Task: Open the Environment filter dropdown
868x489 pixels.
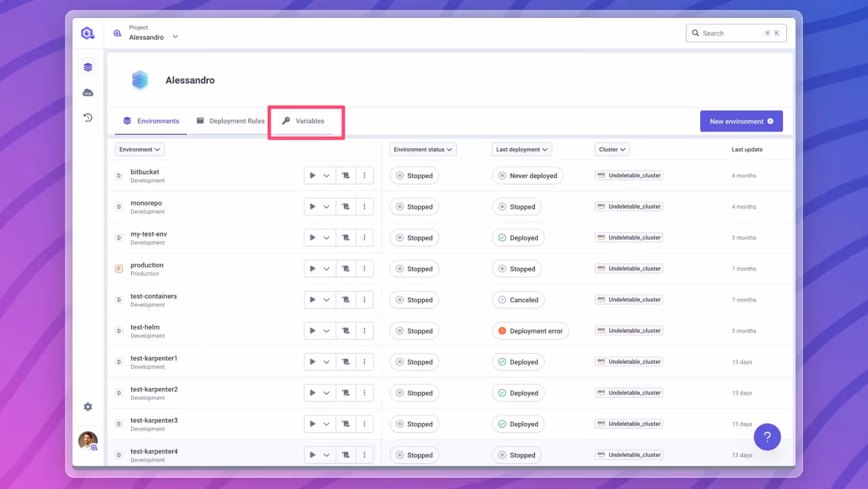Action: (140, 149)
